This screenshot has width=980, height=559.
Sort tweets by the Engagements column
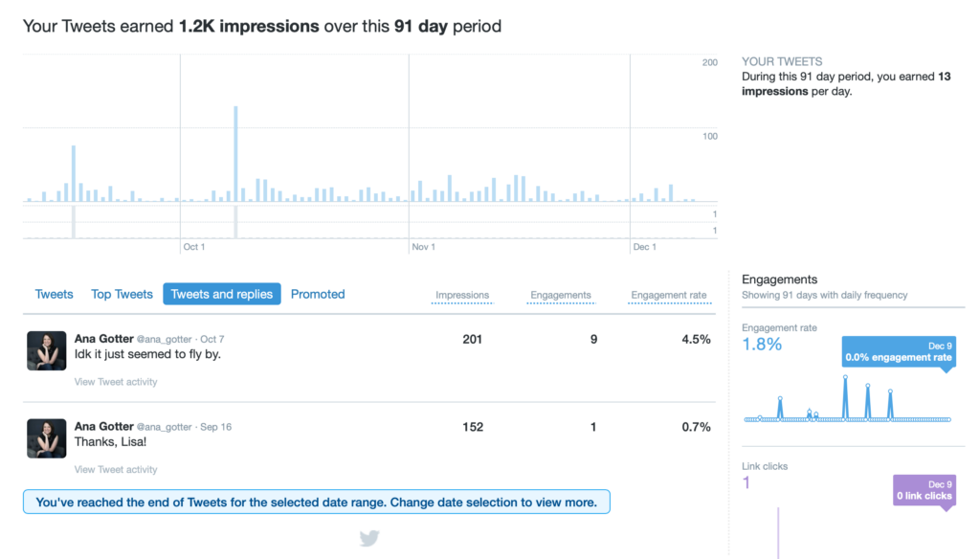562,295
